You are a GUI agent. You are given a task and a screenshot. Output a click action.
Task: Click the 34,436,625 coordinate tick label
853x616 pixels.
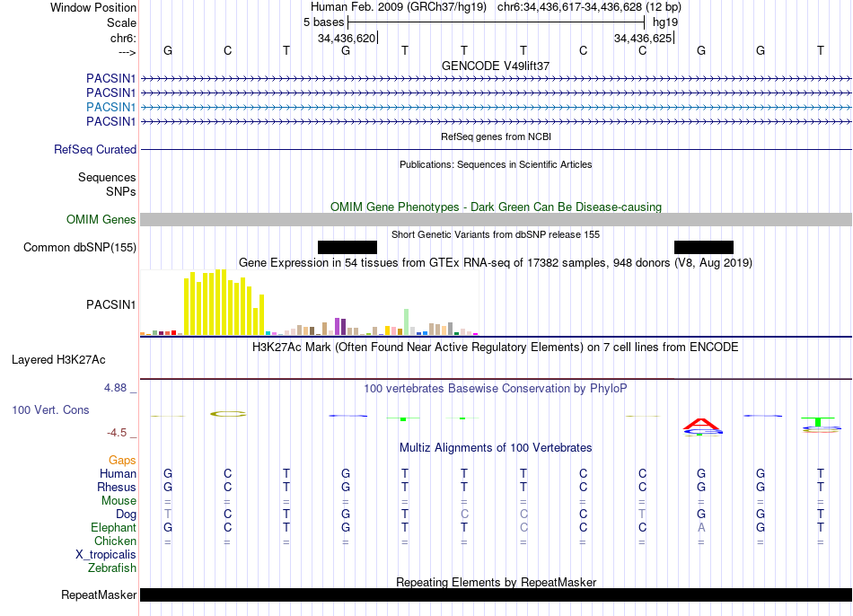pos(643,38)
